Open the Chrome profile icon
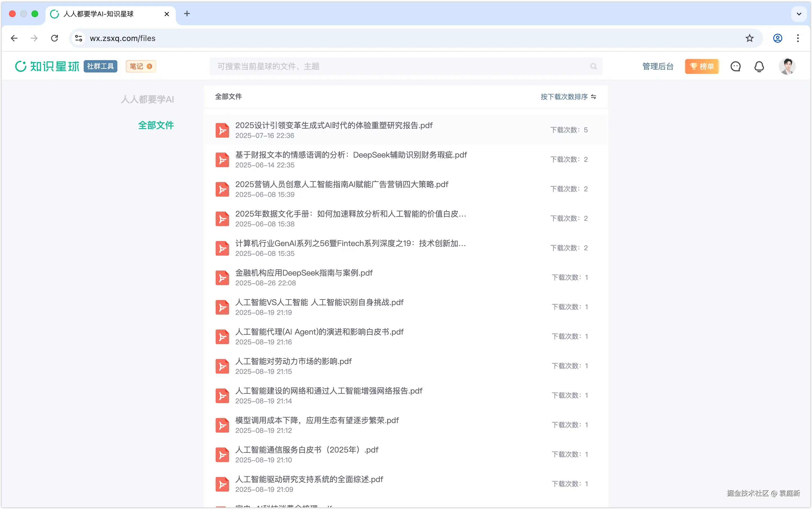 (x=777, y=38)
